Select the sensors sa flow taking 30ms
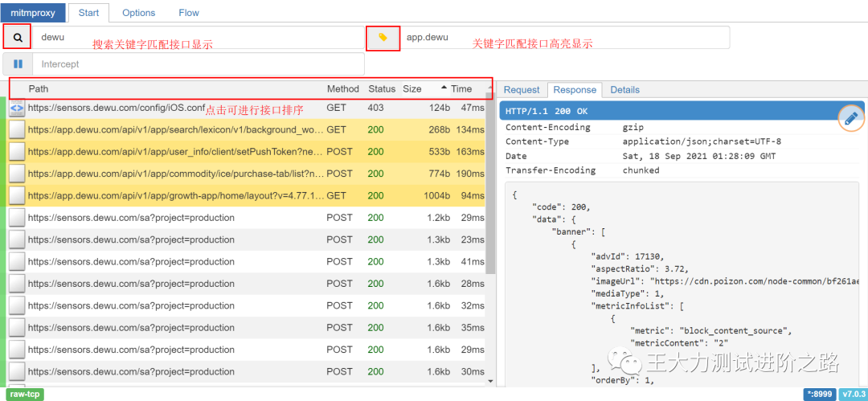The height and width of the screenshot is (401, 868). click(x=246, y=371)
